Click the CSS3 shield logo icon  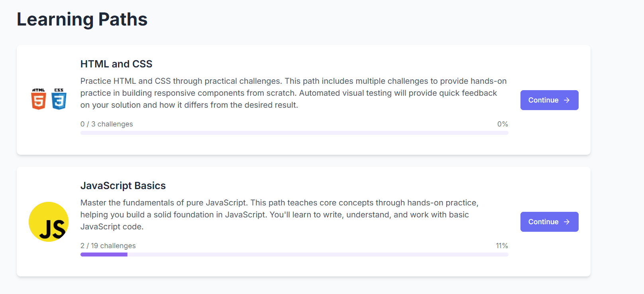click(59, 99)
